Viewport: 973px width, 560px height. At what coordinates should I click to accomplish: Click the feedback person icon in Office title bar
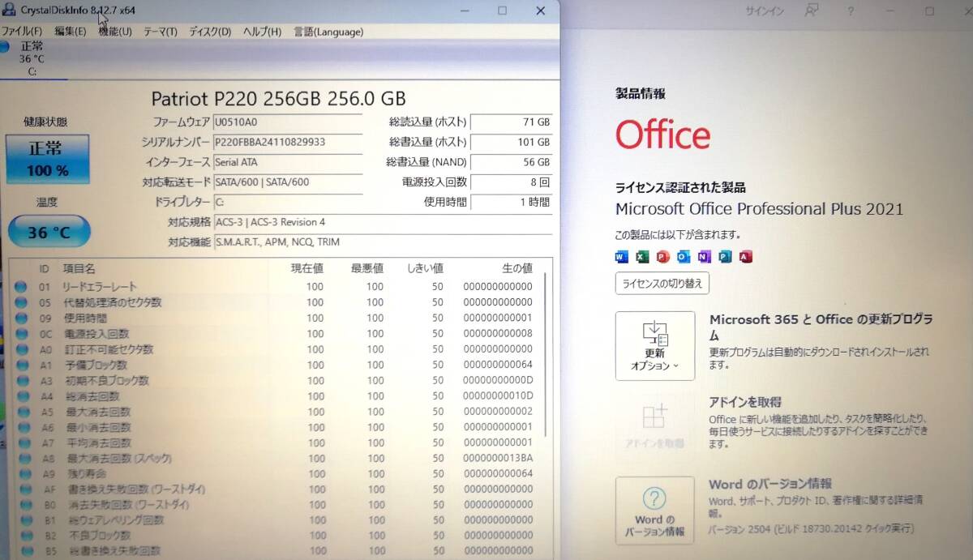coord(812,11)
